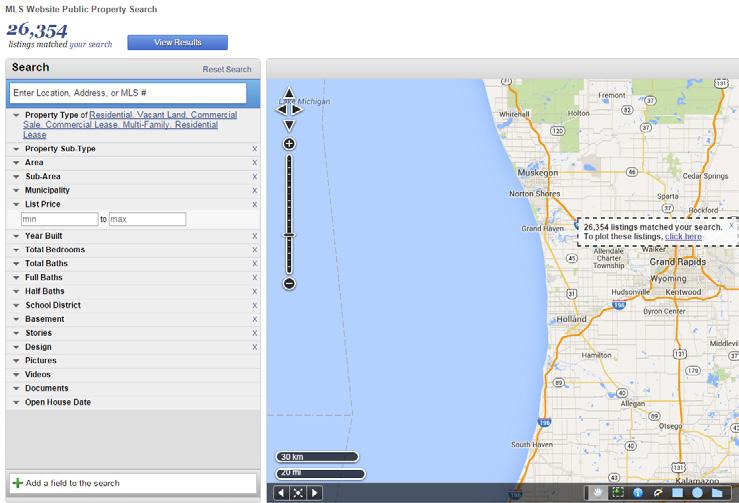Image resolution: width=739 pixels, height=503 pixels.
Task: Select the hand pan tool
Action: 598,493
